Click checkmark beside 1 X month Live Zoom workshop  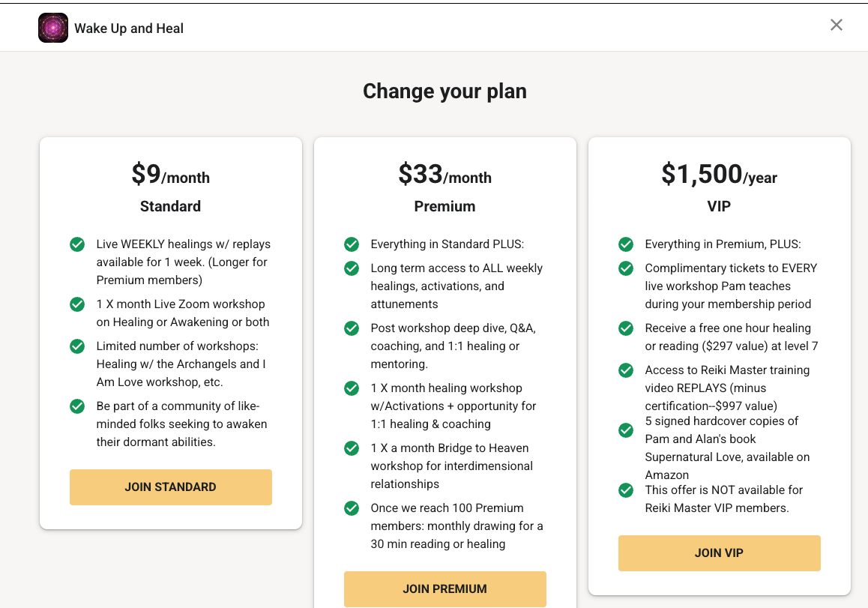[x=77, y=304]
